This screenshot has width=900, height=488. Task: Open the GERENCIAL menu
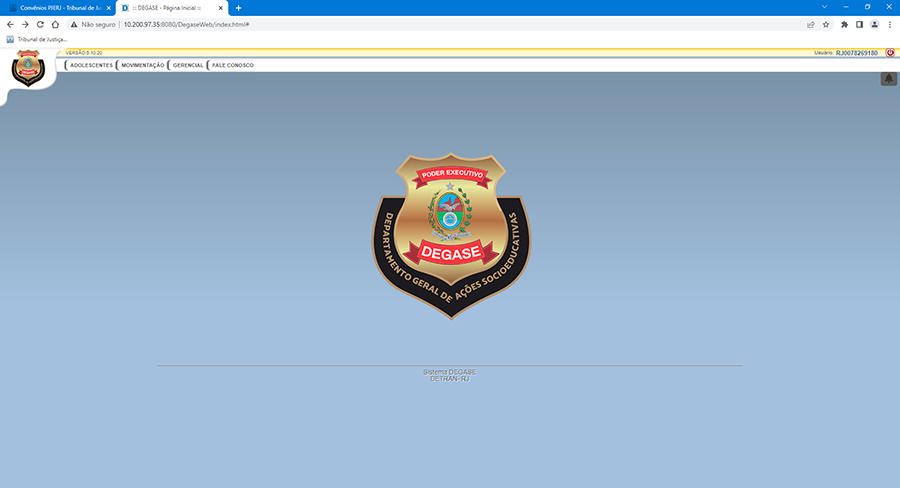(188, 65)
